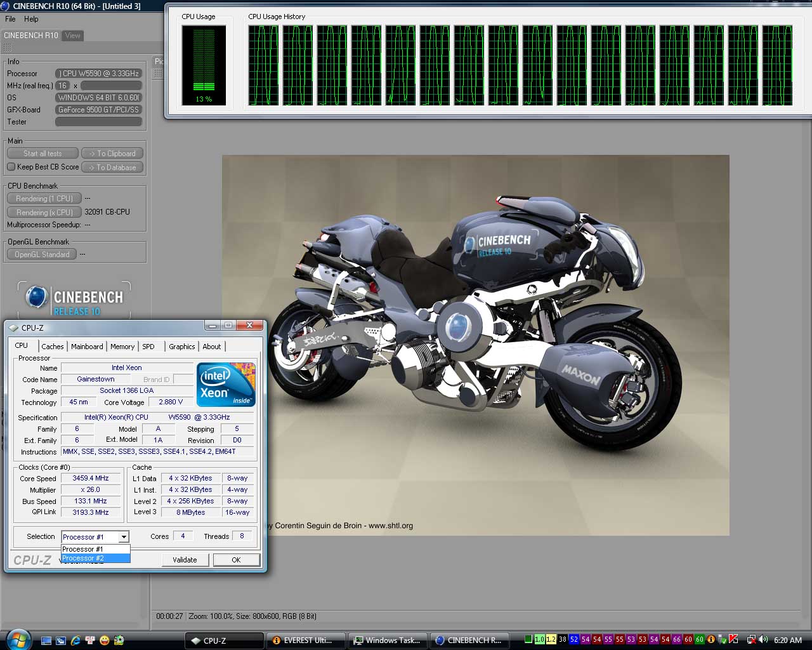Viewport: 812px width, 650px height.
Task: Start Rendering (x CPU) benchmark
Action: pyautogui.click(x=44, y=213)
